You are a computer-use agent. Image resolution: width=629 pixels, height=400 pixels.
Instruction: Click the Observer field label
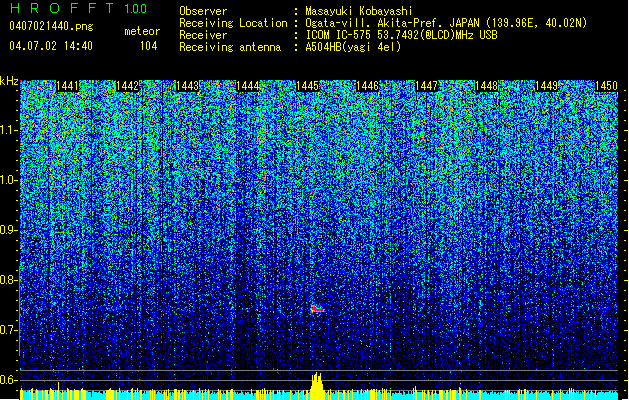click(x=203, y=11)
